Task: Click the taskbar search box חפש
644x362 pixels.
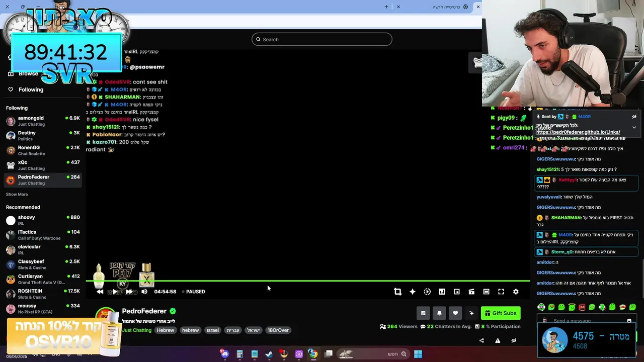Action: point(372,354)
